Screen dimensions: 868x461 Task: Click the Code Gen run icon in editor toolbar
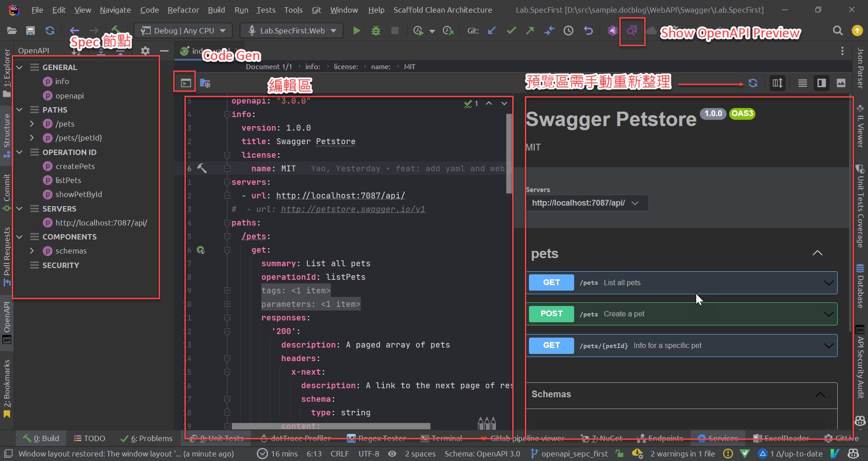pos(184,82)
